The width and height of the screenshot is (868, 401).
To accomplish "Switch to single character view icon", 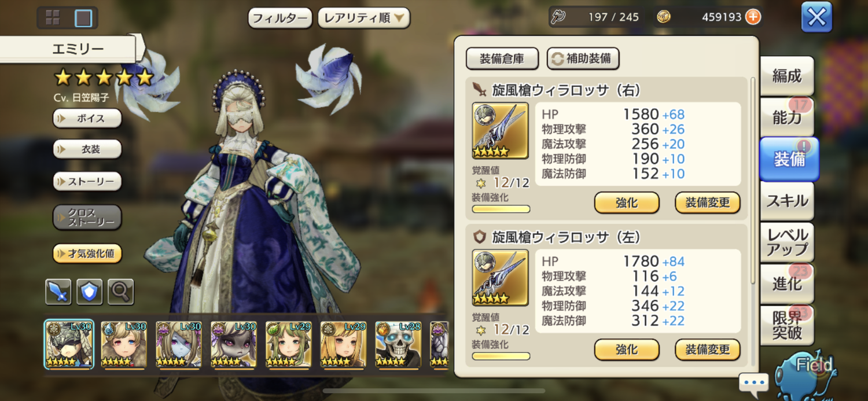I will [x=83, y=18].
